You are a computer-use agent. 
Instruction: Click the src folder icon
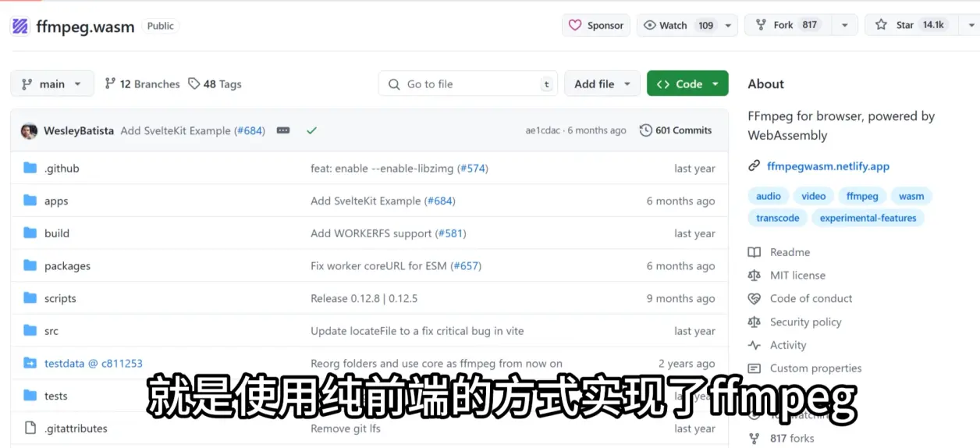(x=30, y=330)
